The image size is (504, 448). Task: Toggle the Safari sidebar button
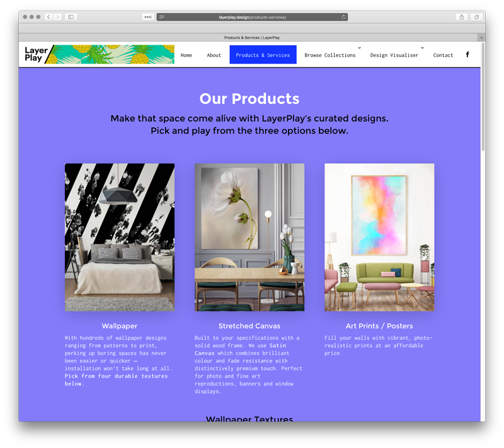pos(71,17)
